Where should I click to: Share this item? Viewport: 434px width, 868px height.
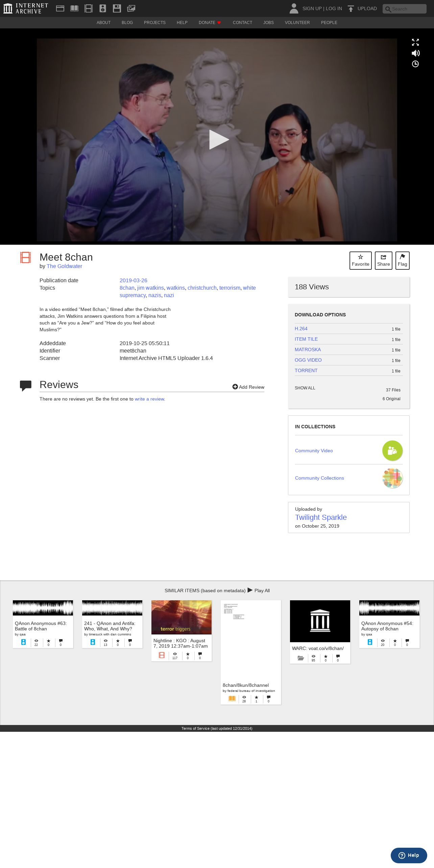click(x=384, y=261)
